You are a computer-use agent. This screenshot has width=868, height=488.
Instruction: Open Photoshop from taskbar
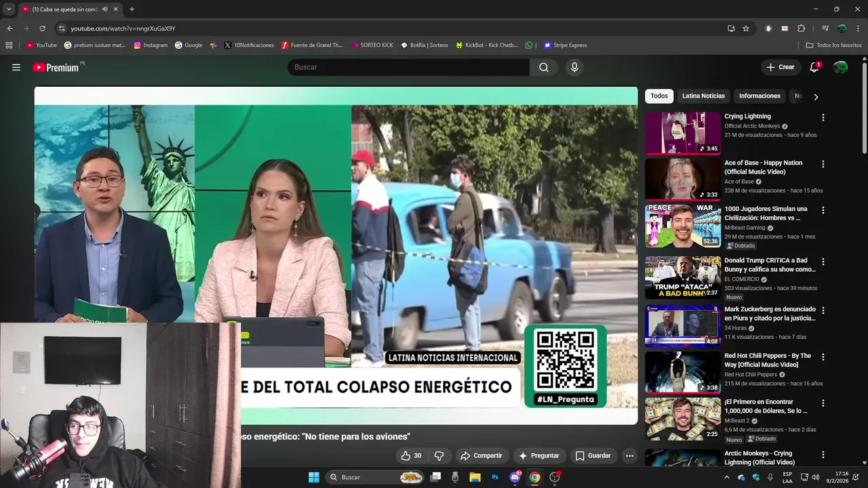[495, 477]
